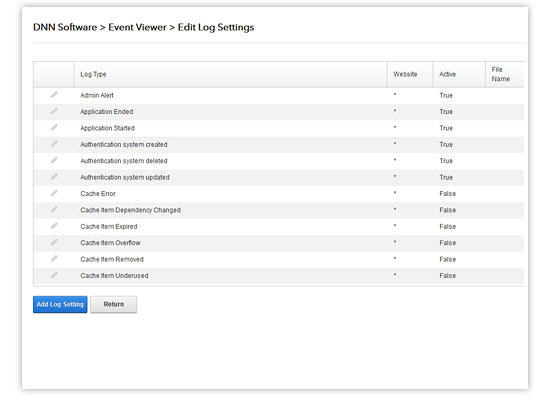The image size is (550, 405).
Task: Click the True value in Admin Alert row
Action: point(446,95)
